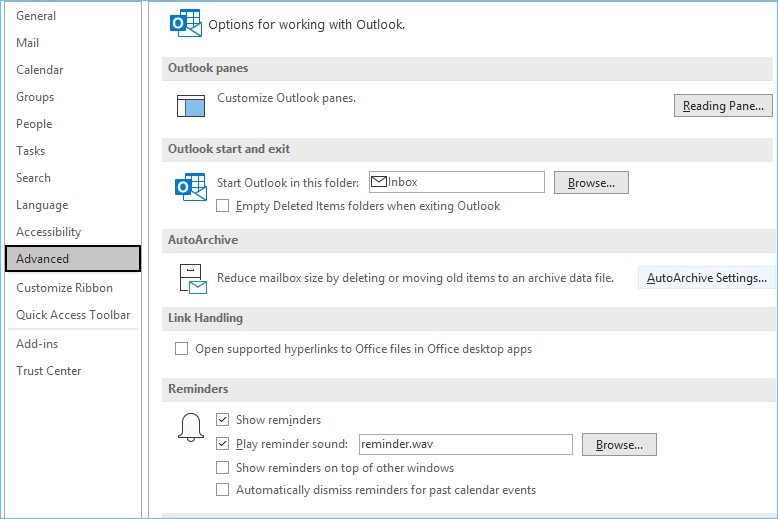Browse for a reminder sound file

pos(619,445)
